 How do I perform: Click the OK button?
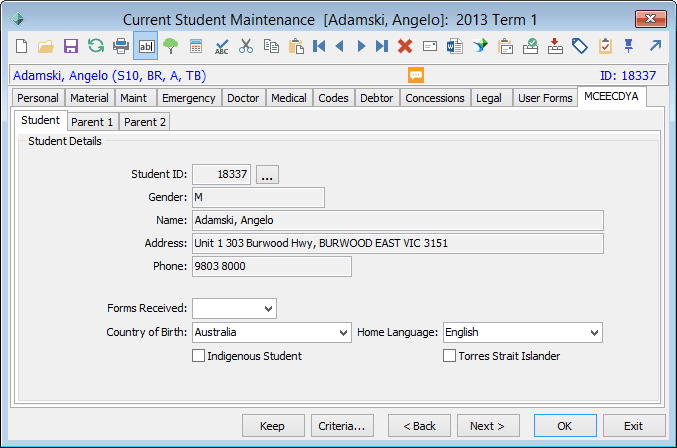(565, 426)
